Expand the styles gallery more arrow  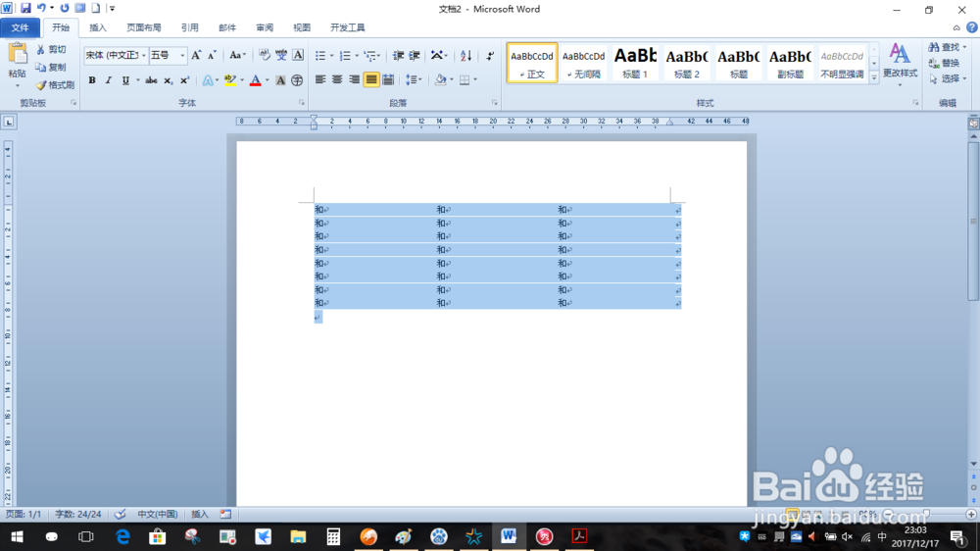[874, 76]
